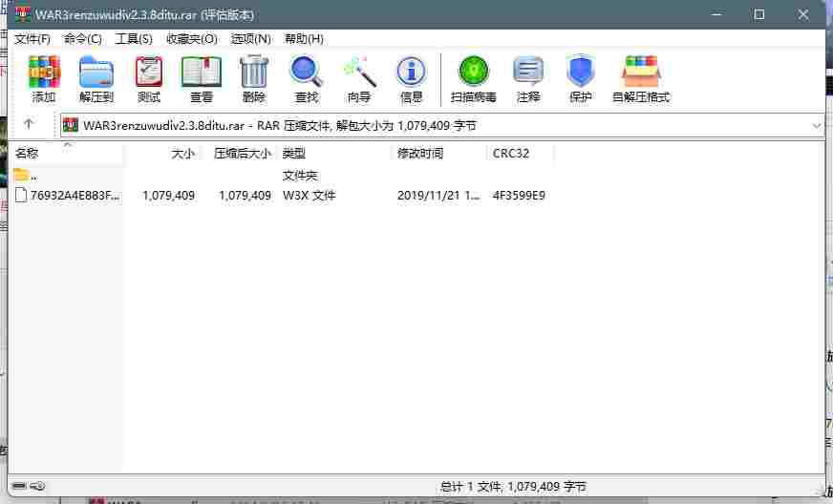This screenshot has width=833, height=504.
Task: Sort by Size (大小) column header
Action: pyautogui.click(x=162, y=154)
